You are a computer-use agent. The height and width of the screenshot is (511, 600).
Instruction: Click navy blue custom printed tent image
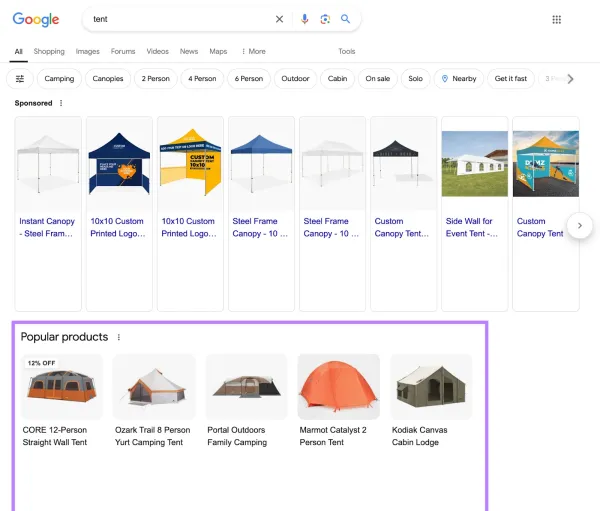119,164
